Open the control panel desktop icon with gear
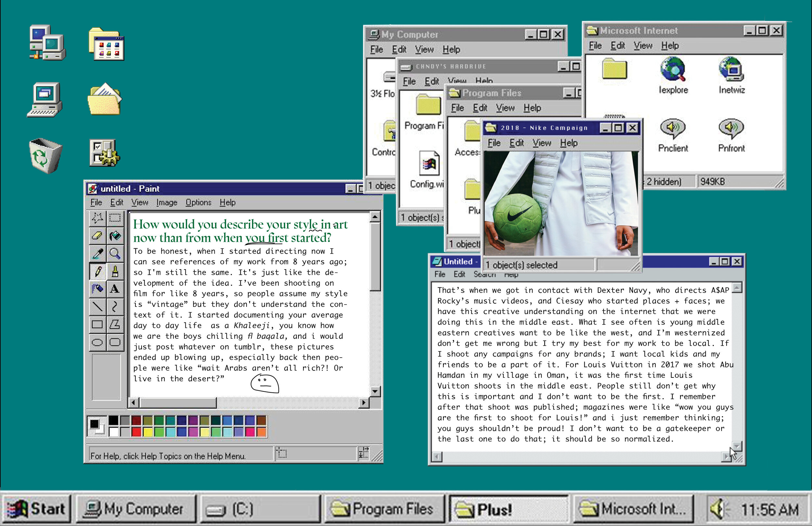812x526 pixels. (105, 153)
